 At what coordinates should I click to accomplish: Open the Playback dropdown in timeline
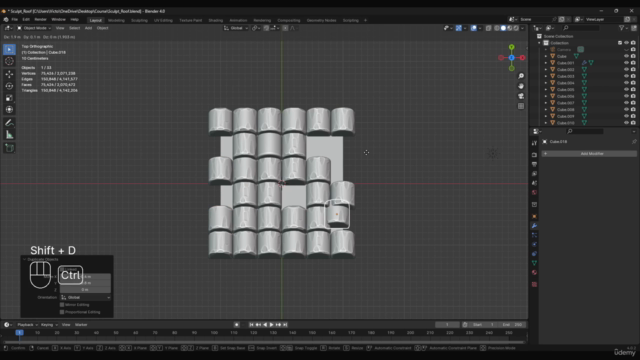(27, 325)
